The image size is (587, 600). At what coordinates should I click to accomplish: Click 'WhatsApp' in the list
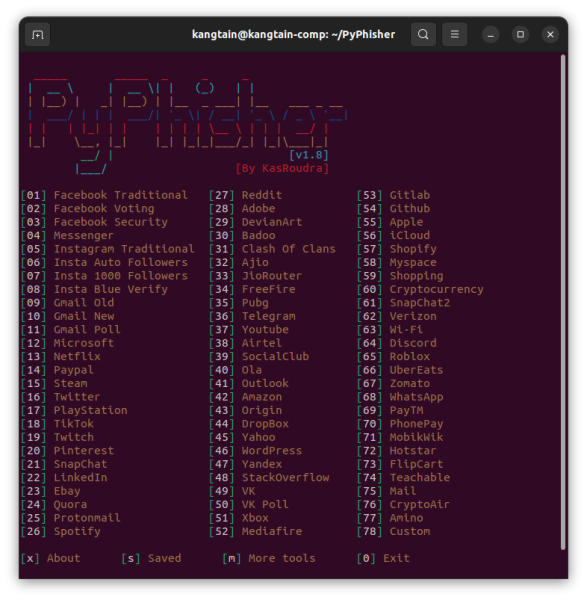[x=416, y=397]
